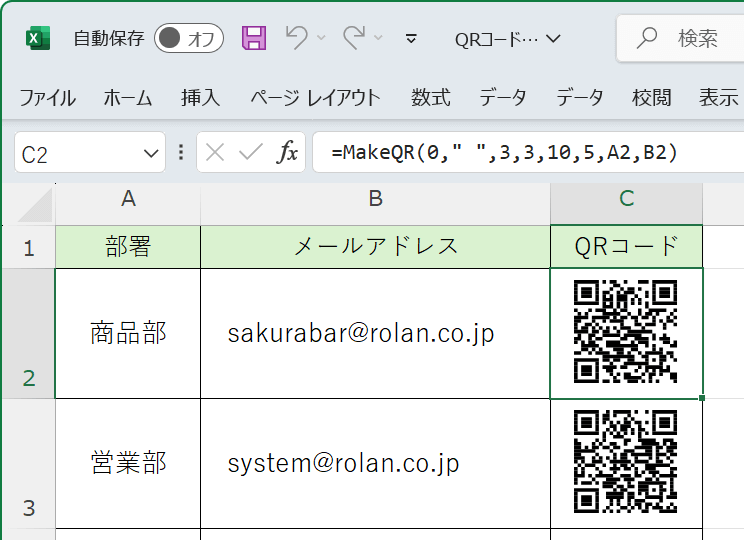Select row 1 header
744x540 pixels.
[29, 247]
